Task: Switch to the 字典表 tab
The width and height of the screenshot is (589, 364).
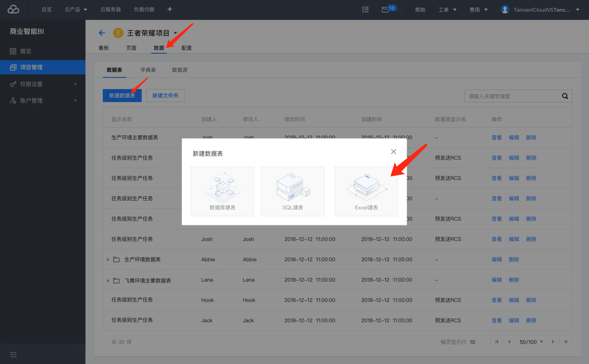Action: point(148,70)
